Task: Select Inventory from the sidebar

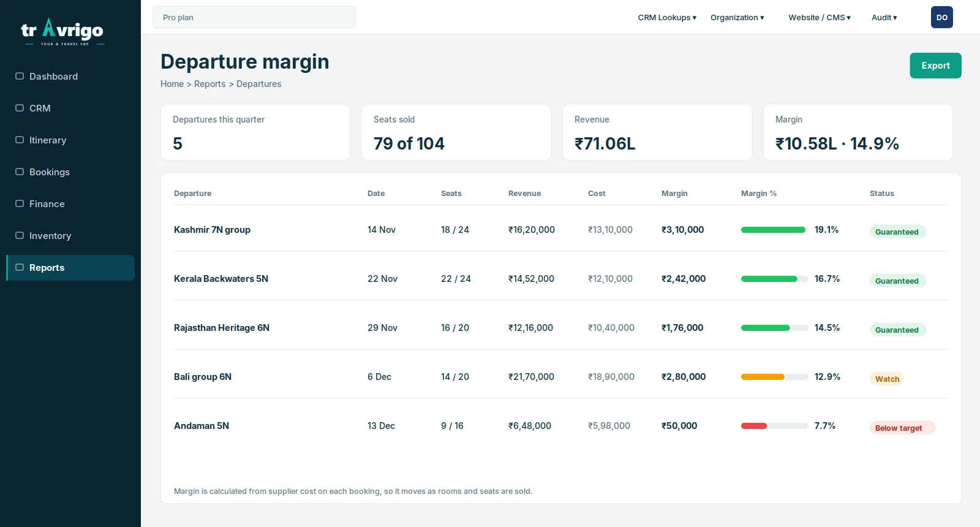Action: click(x=70, y=236)
